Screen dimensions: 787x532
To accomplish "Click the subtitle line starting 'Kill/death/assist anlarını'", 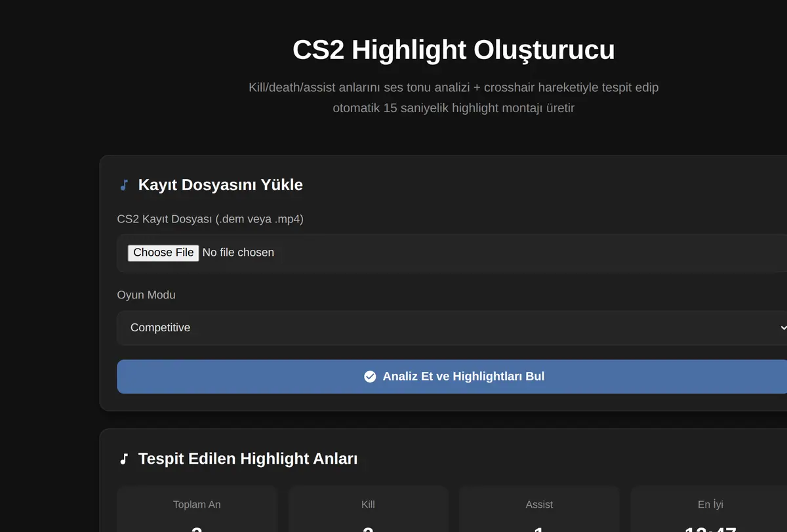I will click(x=454, y=88).
